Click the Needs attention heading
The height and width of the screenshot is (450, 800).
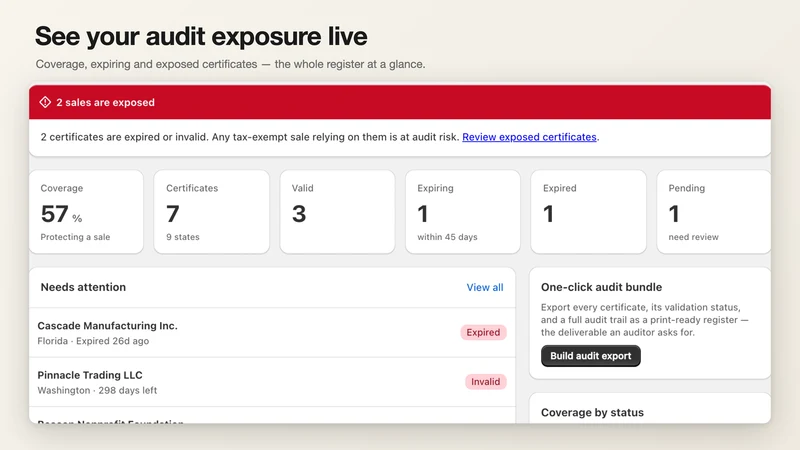pos(83,287)
